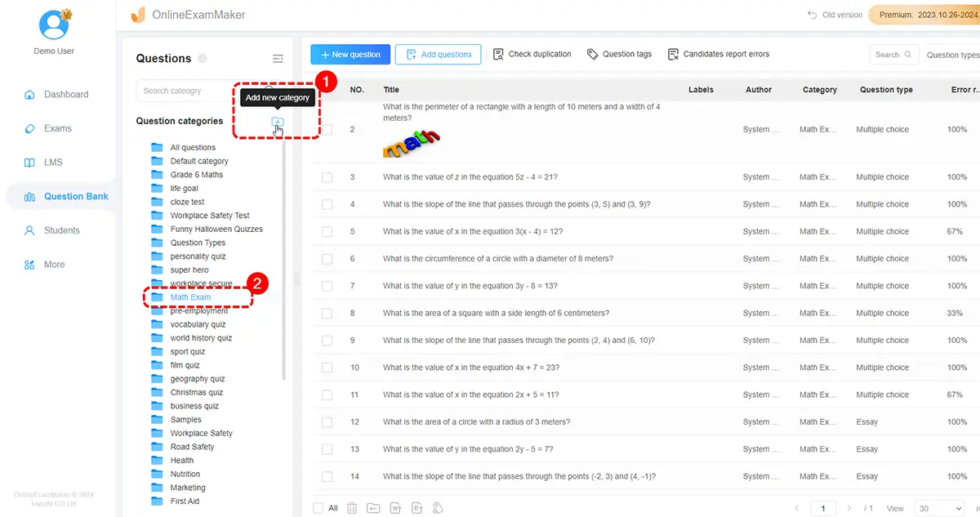980x517 pixels.
Task: Click the batch tag icon in footer
Action: (438, 508)
